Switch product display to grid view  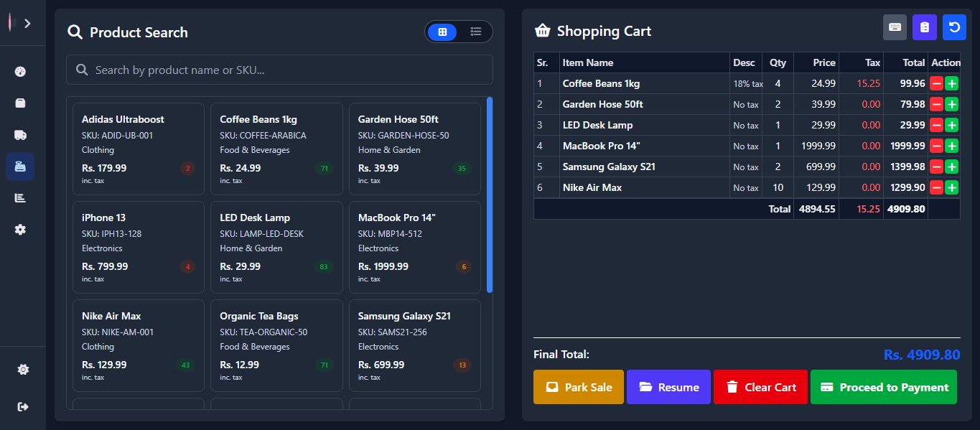pyautogui.click(x=443, y=32)
